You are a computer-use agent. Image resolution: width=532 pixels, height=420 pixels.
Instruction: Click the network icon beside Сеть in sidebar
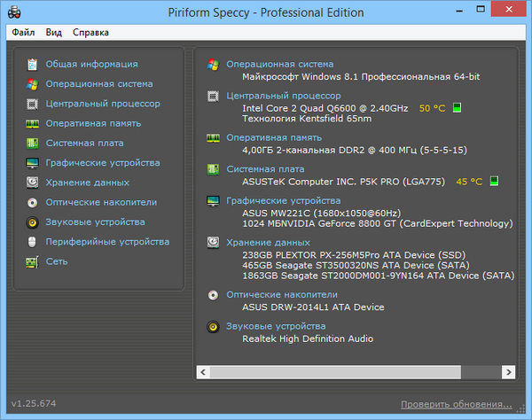[32, 261]
